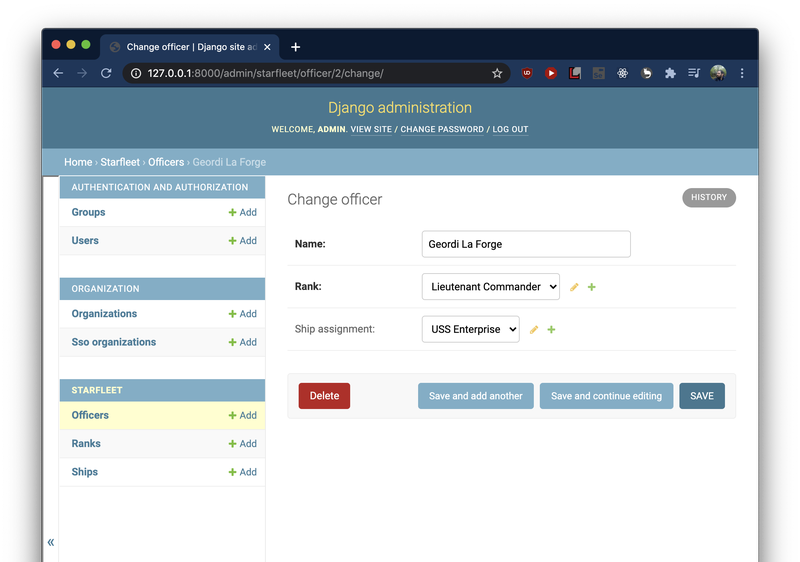Click the browser forward arrow
The width and height of the screenshot is (800, 562).
[82, 73]
